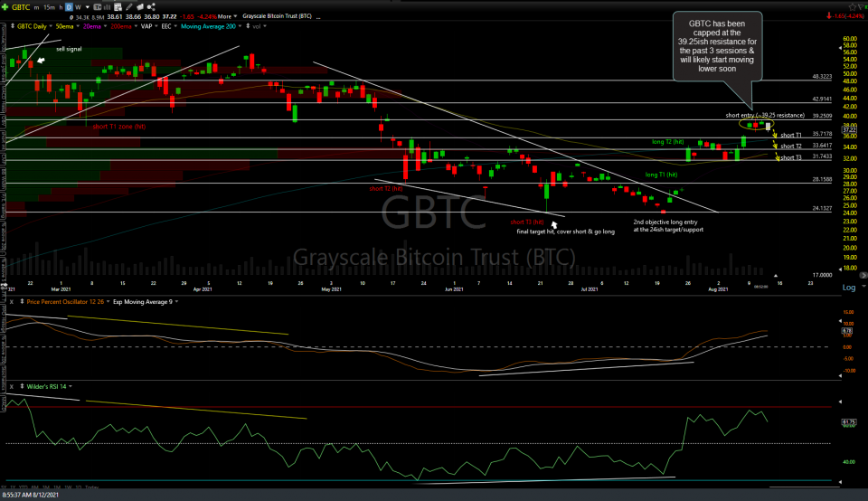Screen dimensions: 868x501
Task: Switch to the hourly 'h' timeframe
Action: pos(61,7)
